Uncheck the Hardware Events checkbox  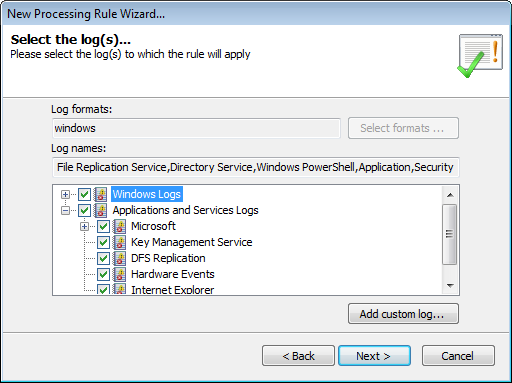[x=103, y=274]
